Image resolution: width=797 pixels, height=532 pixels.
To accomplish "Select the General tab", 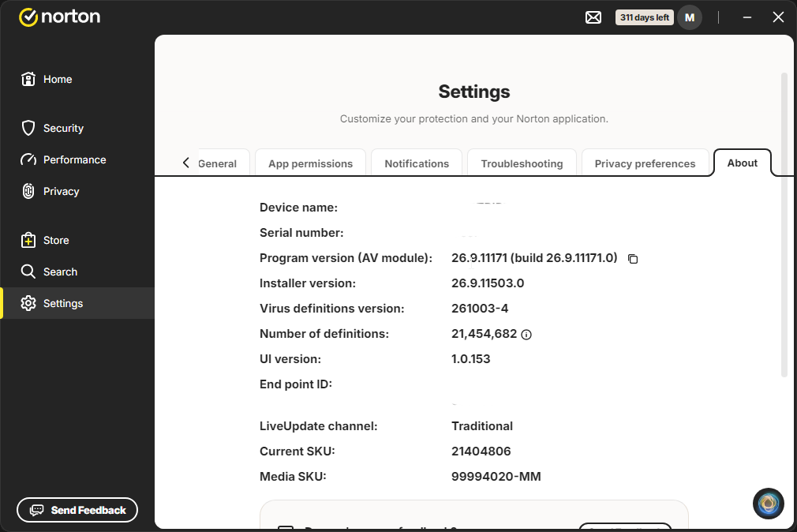I will click(218, 163).
